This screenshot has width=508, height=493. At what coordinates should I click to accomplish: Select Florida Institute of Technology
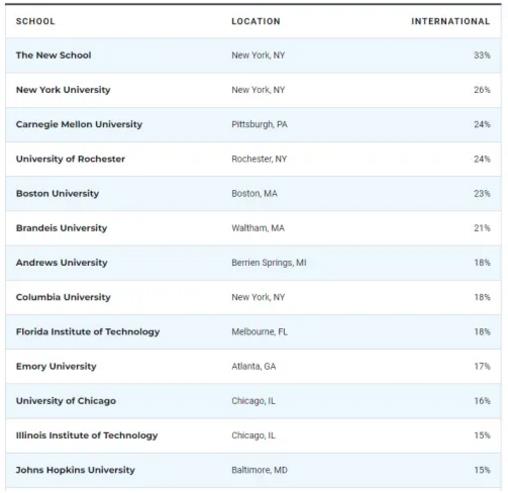(x=88, y=332)
